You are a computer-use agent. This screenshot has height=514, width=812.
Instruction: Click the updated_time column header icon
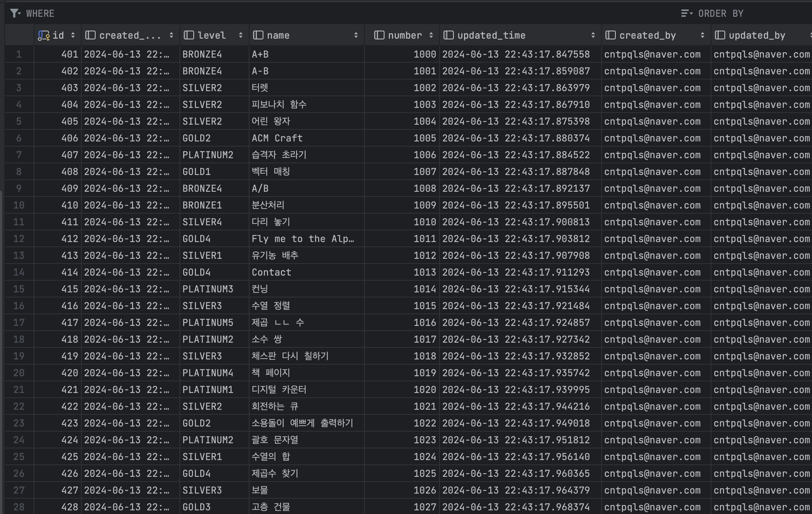[x=448, y=35]
